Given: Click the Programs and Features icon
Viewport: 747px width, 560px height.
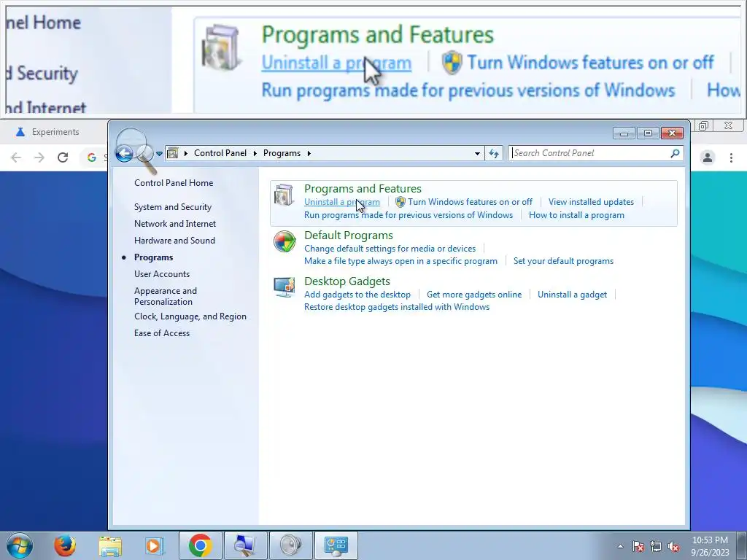Looking at the screenshot, I should click(284, 195).
